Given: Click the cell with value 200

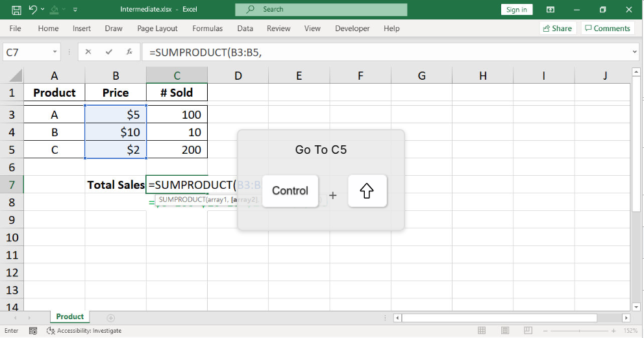Looking at the screenshot, I should (177, 150).
